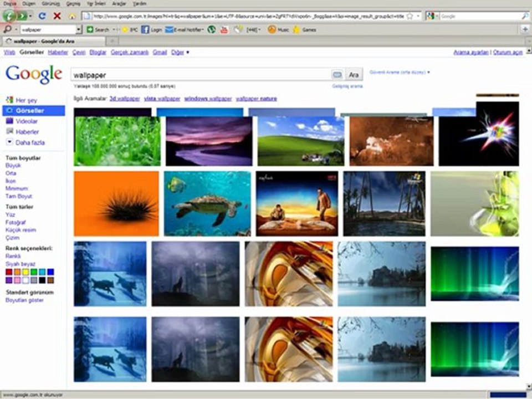Click the Çeviri link in the top bar
The height and width of the screenshot is (399, 532).
pos(79,52)
